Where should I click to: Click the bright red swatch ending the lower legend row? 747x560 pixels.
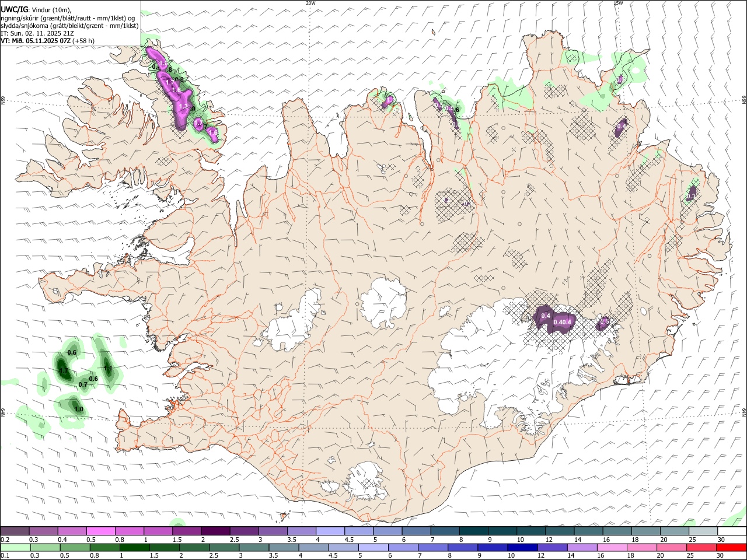tap(732, 547)
